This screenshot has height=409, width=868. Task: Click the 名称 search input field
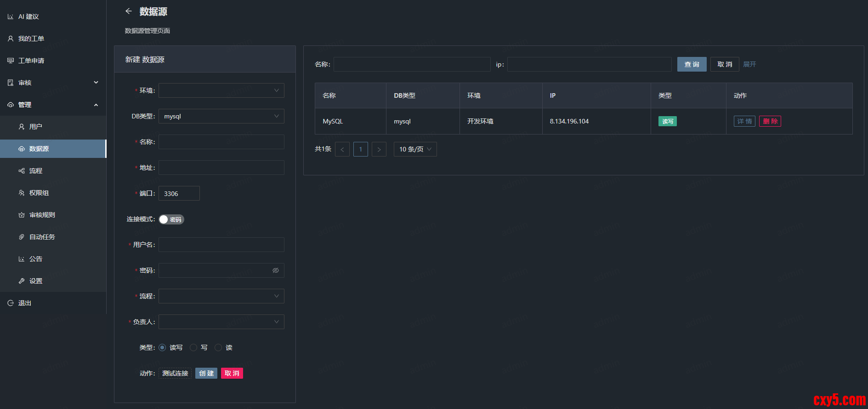point(412,64)
